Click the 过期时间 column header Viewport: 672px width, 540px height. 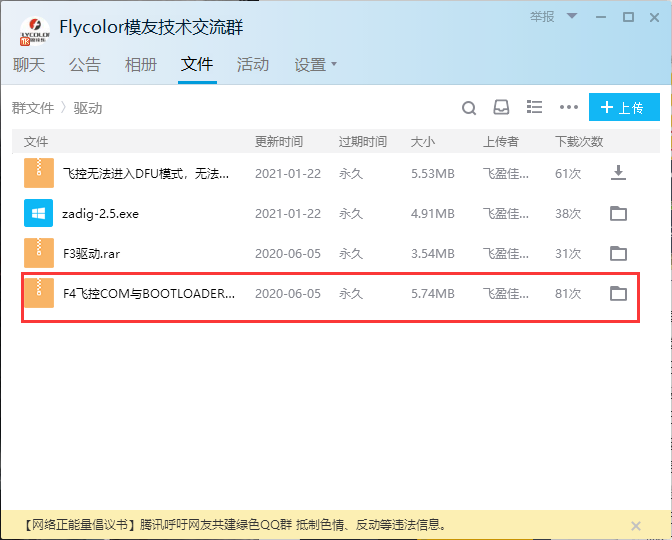point(363,141)
